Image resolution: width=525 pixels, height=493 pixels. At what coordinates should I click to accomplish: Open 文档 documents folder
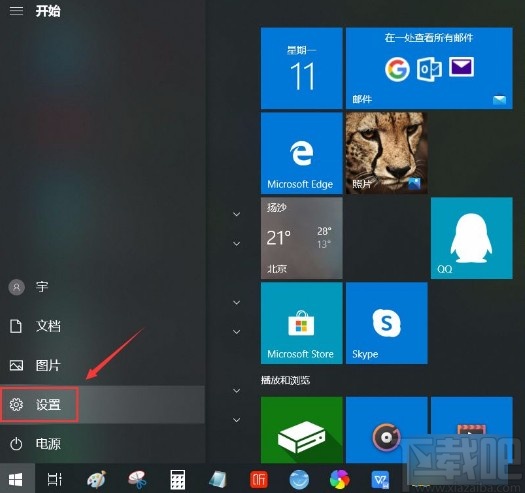coord(102,326)
